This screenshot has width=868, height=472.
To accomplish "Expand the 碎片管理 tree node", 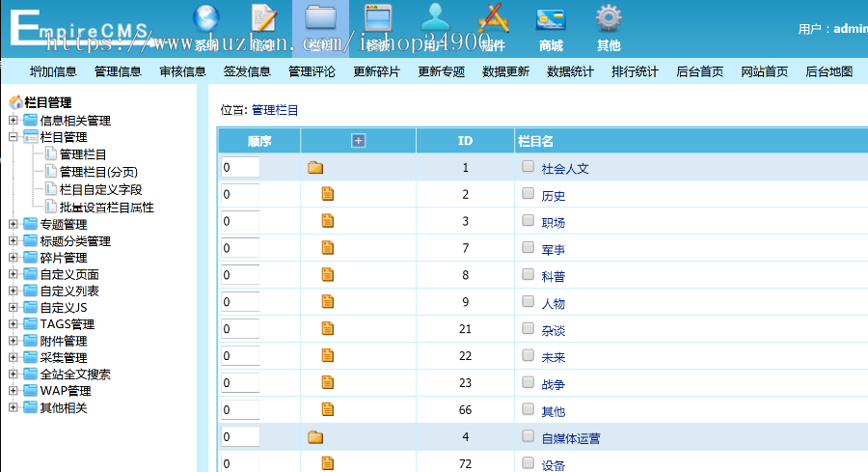I will click(14, 258).
